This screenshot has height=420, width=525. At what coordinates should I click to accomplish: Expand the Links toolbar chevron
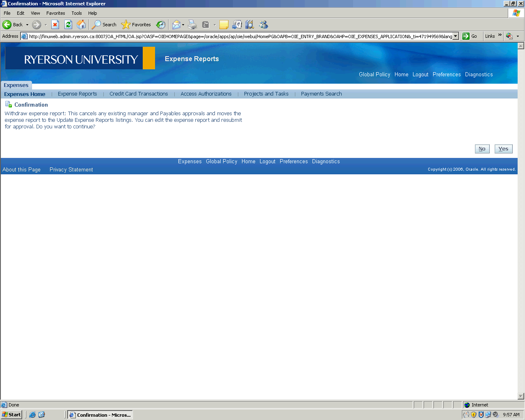coord(500,35)
